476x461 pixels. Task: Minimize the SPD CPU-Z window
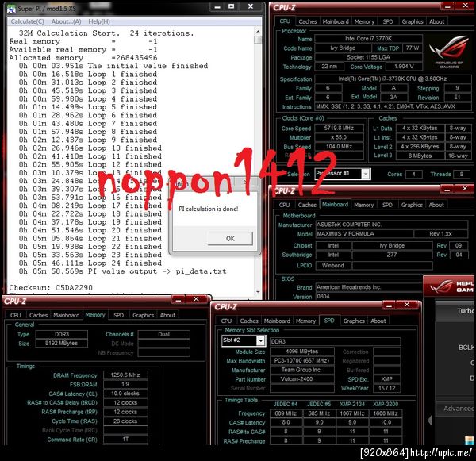tap(390, 305)
